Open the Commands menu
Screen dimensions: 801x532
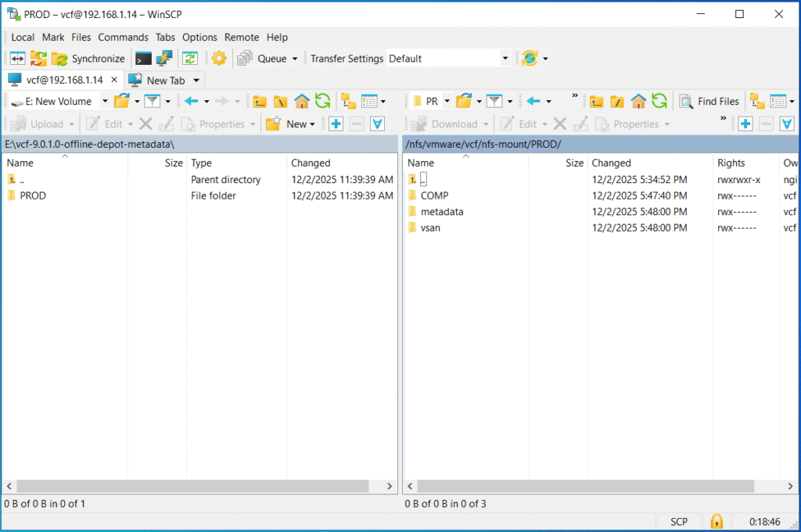tap(123, 37)
